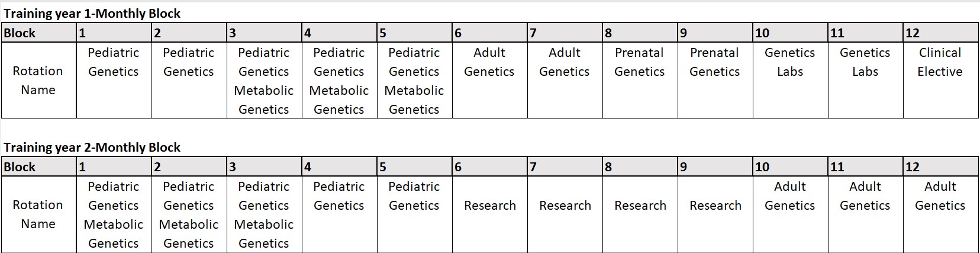This screenshot has width=980, height=253.
Task: Select year 2 block 1 Pediatric Metabolic Genetics cell
Action: (113, 215)
